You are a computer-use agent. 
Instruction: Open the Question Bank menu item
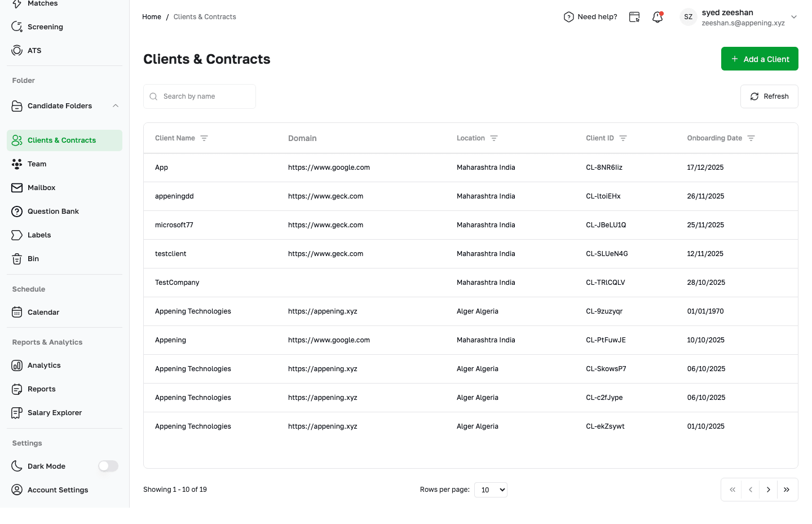[64, 211]
